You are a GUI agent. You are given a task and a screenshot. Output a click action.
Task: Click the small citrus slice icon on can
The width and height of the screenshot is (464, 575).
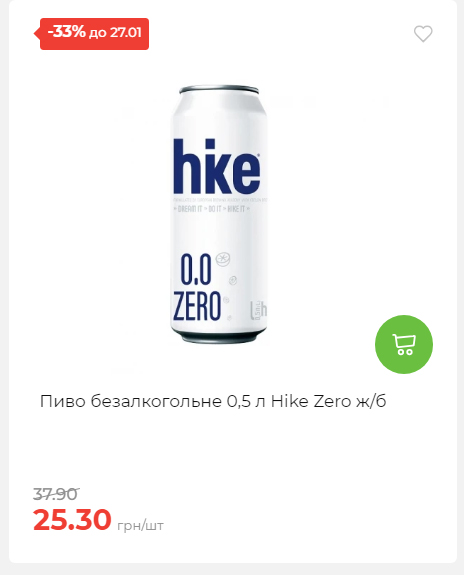[x=223, y=259]
